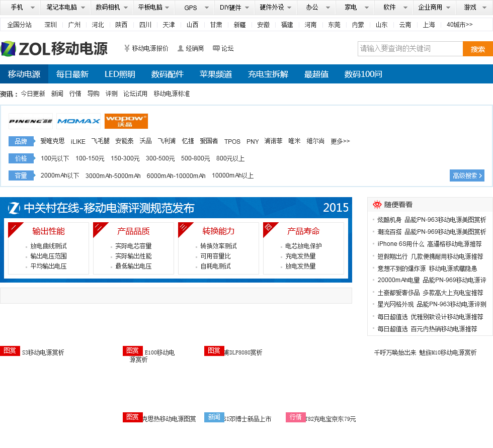493x448 pixels.
Task: Open the 移动电源标准 link
Action: (172, 94)
